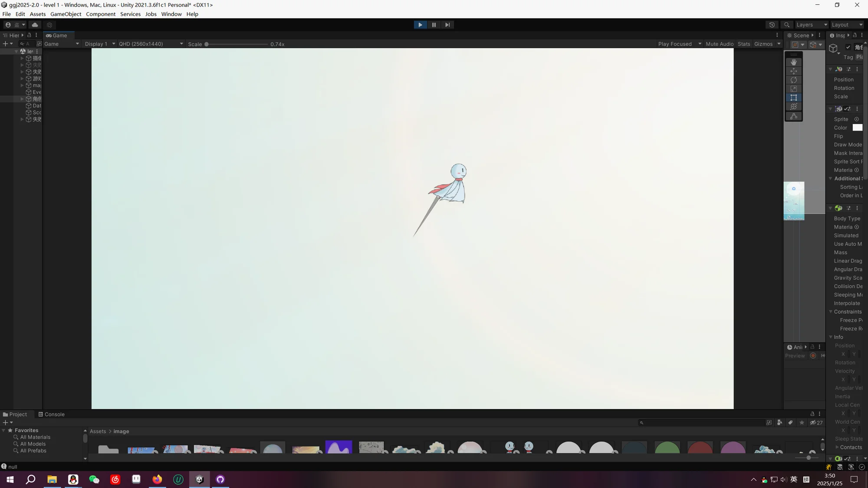
Task: Toggle the Animation panel lock icon
Action: [812, 347]
